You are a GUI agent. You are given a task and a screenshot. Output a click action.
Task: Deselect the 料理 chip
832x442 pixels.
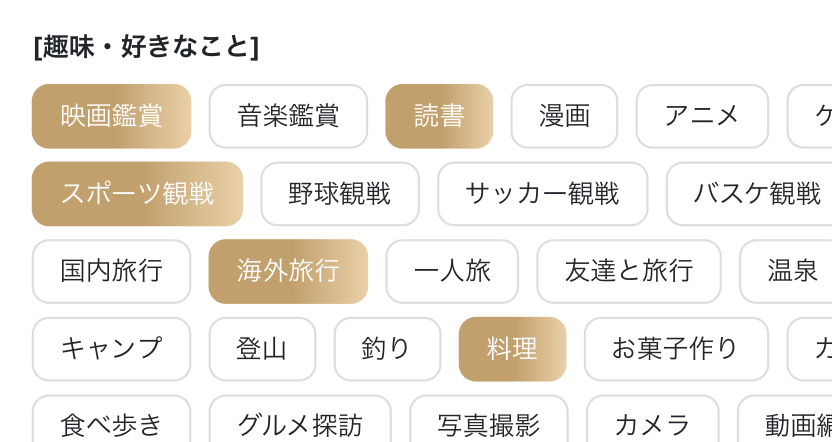pos(512,349)
